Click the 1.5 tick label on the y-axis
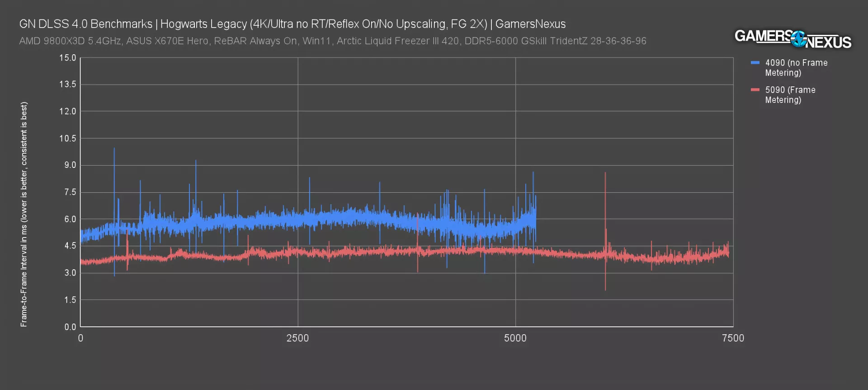Viewport: 868px width, 390px height. (x=70, y=300)
